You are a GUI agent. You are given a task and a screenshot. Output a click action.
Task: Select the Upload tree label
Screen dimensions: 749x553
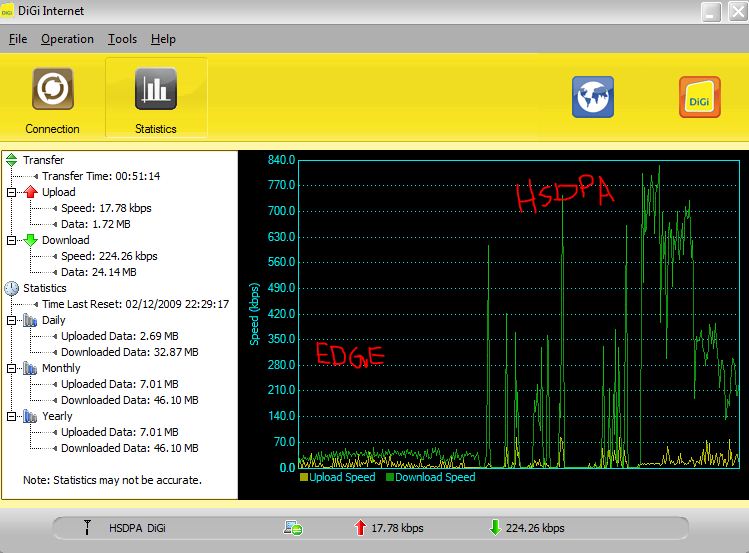[x=59, y=192]
